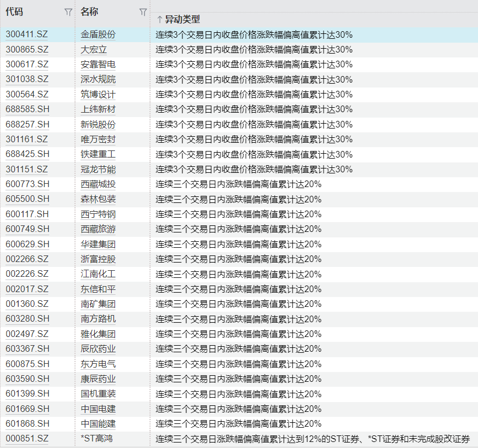Open stock name 浙富控股
Image resolution: width=478 pixels, height=448 pixels.
[98, 259]
